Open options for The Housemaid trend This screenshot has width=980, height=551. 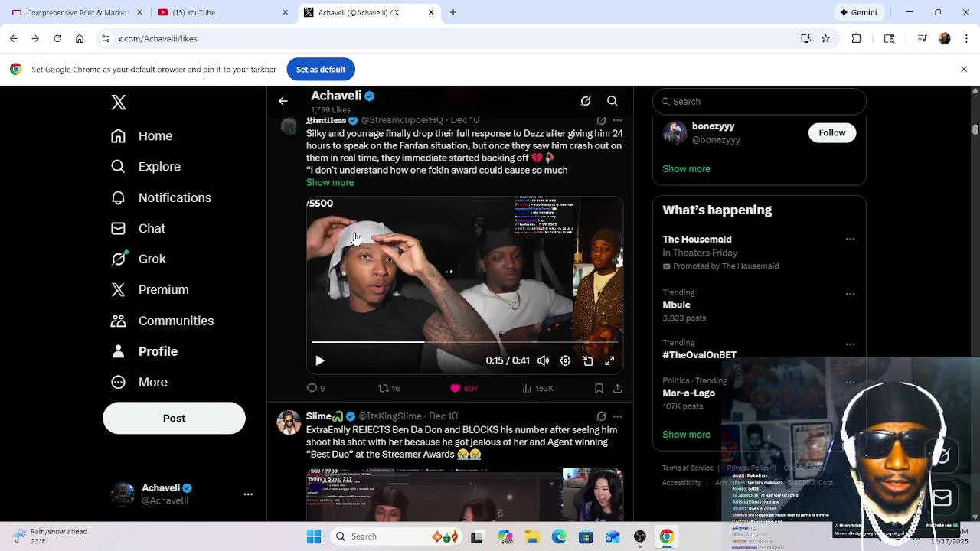click(850, 240)
